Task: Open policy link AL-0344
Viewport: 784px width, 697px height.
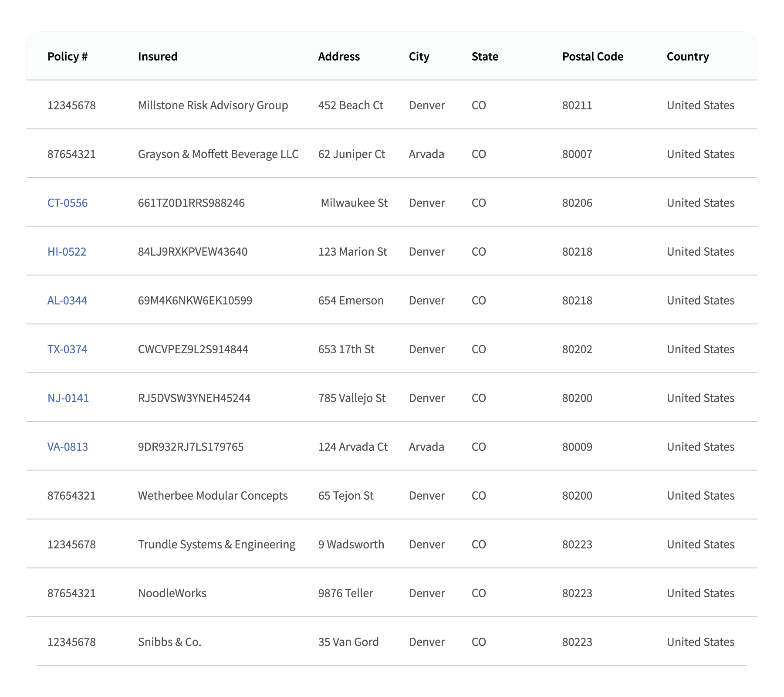Action: point(67,300)
